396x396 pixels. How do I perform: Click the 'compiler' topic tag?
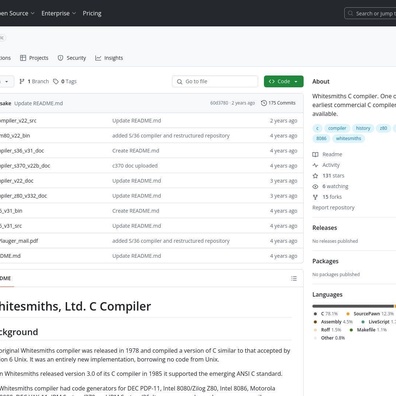(x=337, y=128)
